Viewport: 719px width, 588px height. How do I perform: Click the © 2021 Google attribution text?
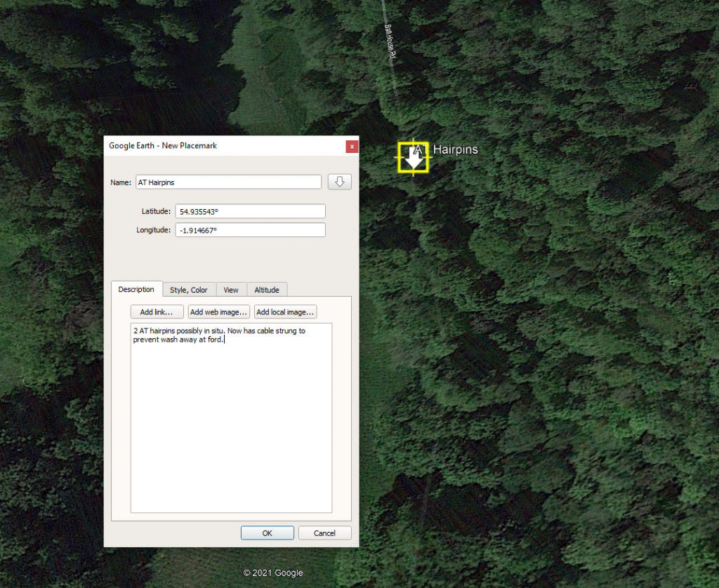pos(273,573)
